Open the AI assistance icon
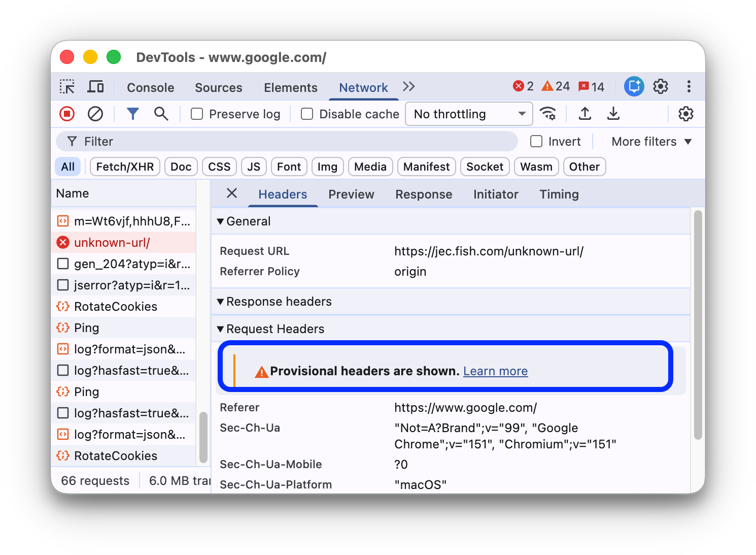 [x=634, y=86]
